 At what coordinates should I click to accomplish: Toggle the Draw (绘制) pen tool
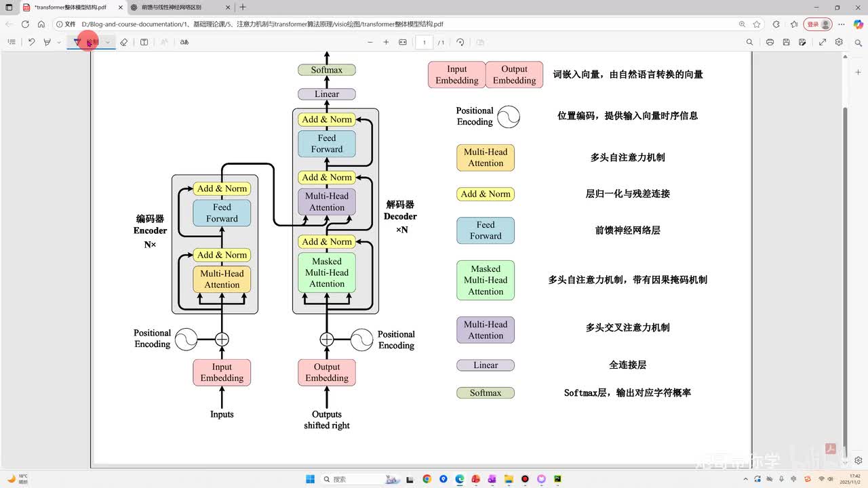click(x=86, y=42)
